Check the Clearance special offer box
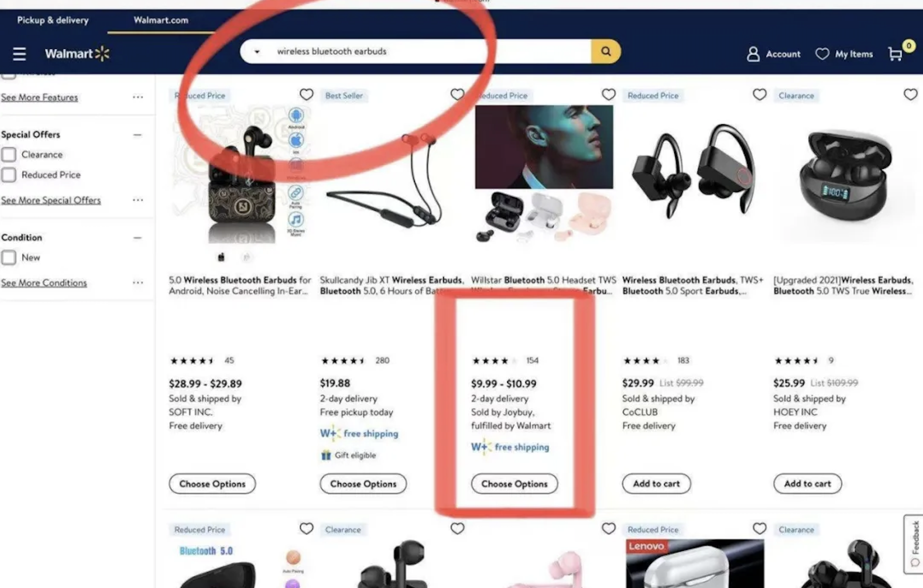Screen dimensions: 923x588 pyautogui.click(x=9, y=155)
